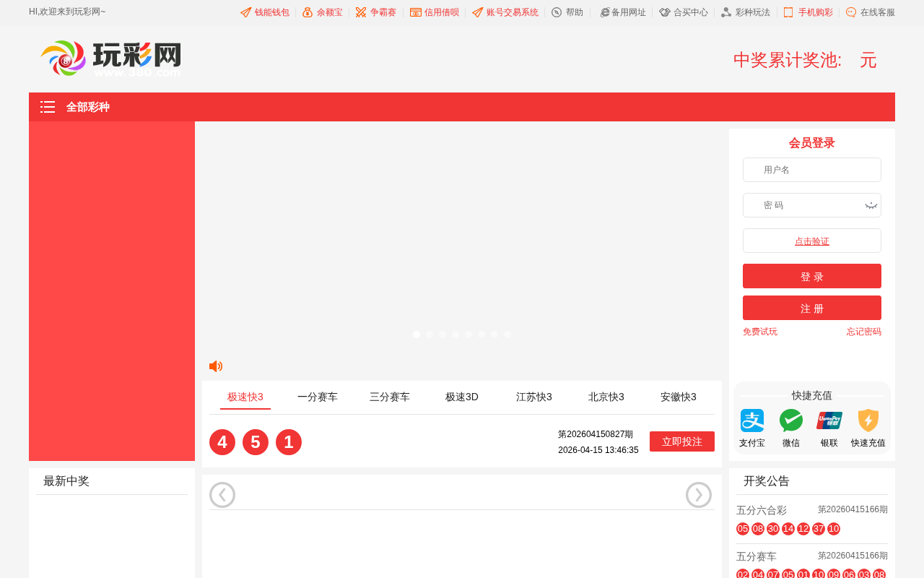Expand the 全部彩种 category menu
Screen dimensions: 924x578
tap(88, 107)
